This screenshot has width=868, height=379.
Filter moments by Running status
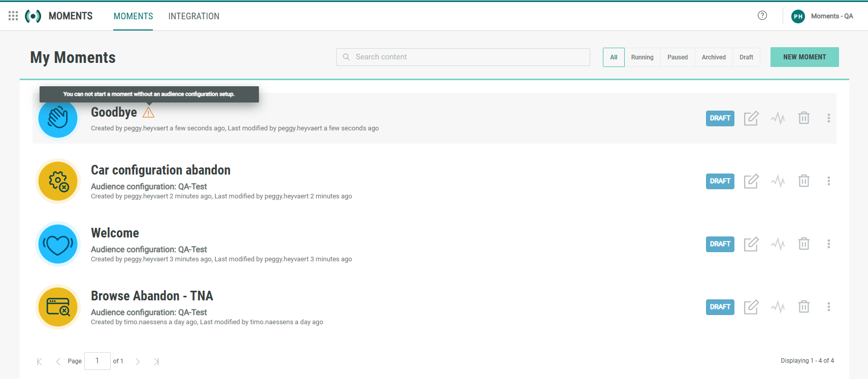(x=642, y=57)
